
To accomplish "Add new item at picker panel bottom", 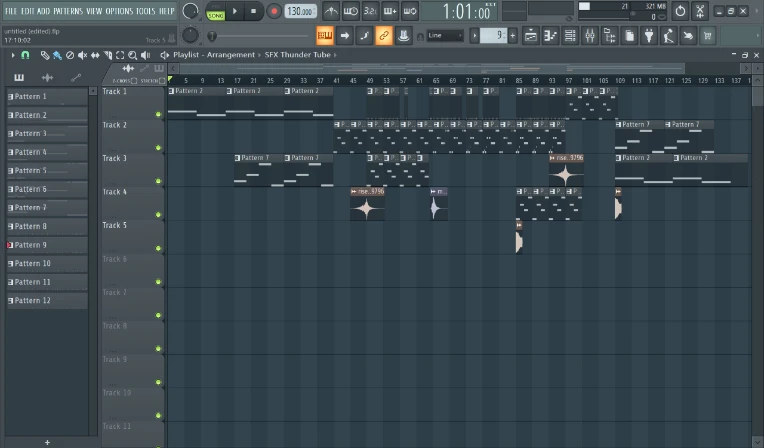I will [47, 443].
